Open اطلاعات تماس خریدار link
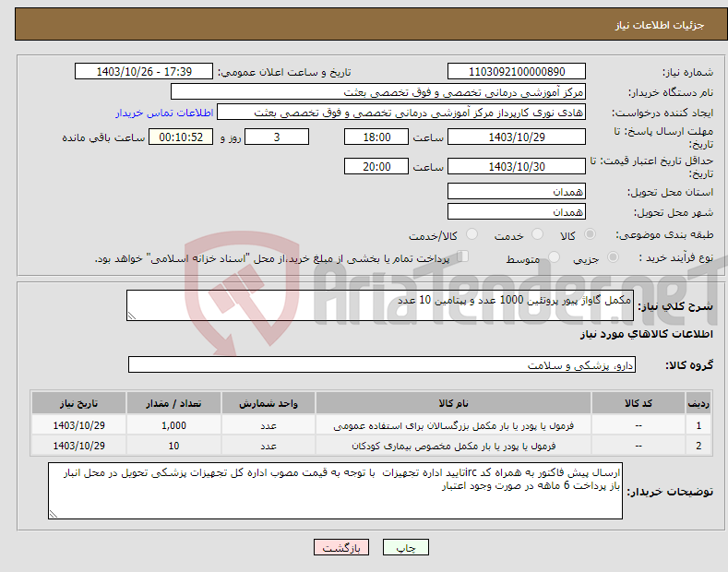This screenshot has width=728, height=572. pos(164,113)
